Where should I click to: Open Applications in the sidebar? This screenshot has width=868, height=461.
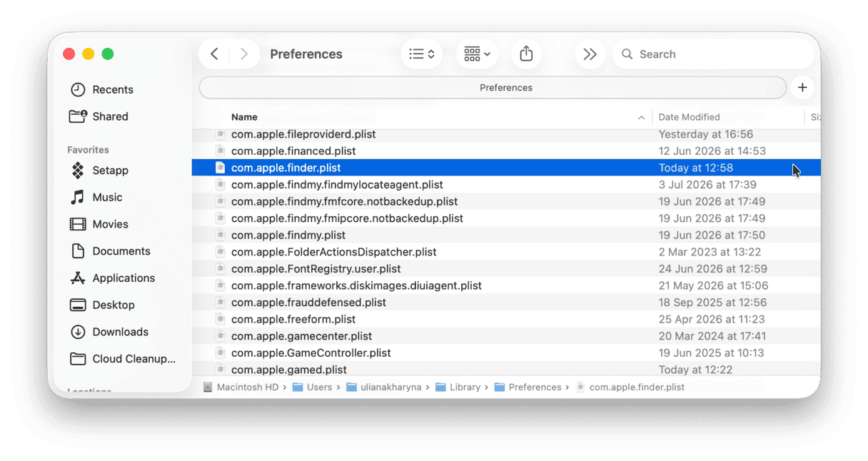[x=123, y=278]
